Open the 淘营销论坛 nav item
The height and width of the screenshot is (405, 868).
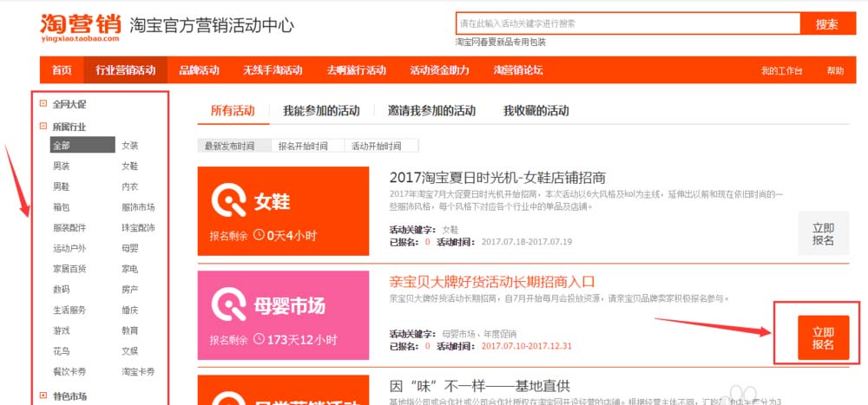coord(518,70)
